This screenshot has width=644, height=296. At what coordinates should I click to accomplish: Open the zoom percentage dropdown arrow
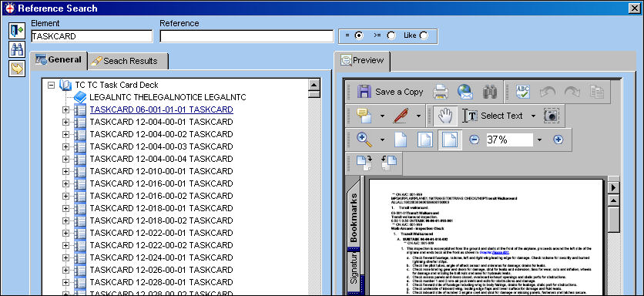(539, 140)
